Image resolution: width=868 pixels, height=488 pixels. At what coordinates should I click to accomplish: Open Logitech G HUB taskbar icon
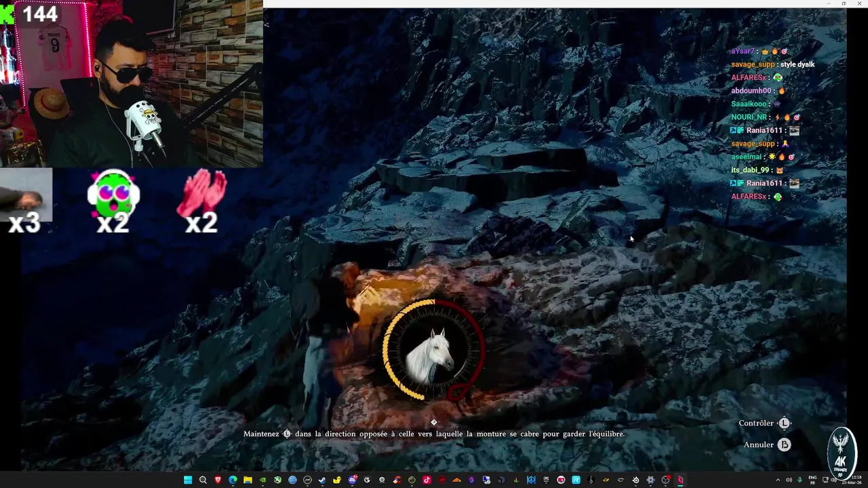click(x=367, y=480)
